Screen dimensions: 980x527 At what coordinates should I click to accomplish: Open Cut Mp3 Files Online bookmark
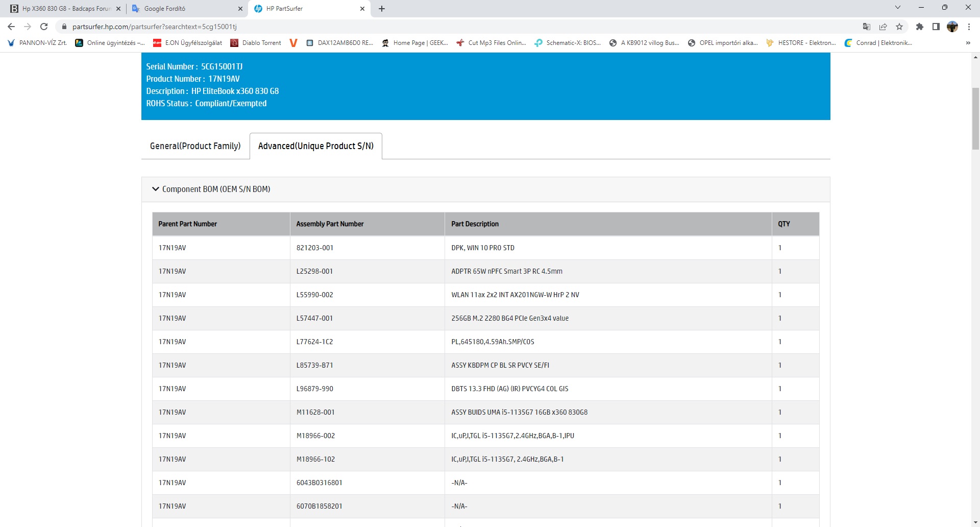(x=491, y=43)
